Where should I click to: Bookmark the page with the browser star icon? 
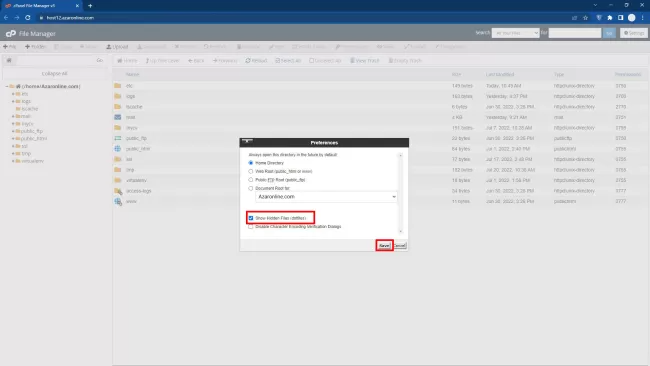[585, 18]
